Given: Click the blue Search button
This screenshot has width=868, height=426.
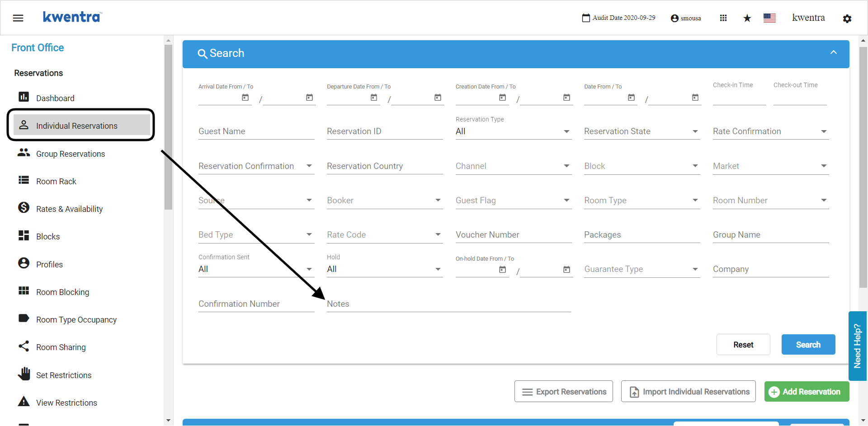Looking at the screenshot, I should pyautogui.click(x=808, y=345).
